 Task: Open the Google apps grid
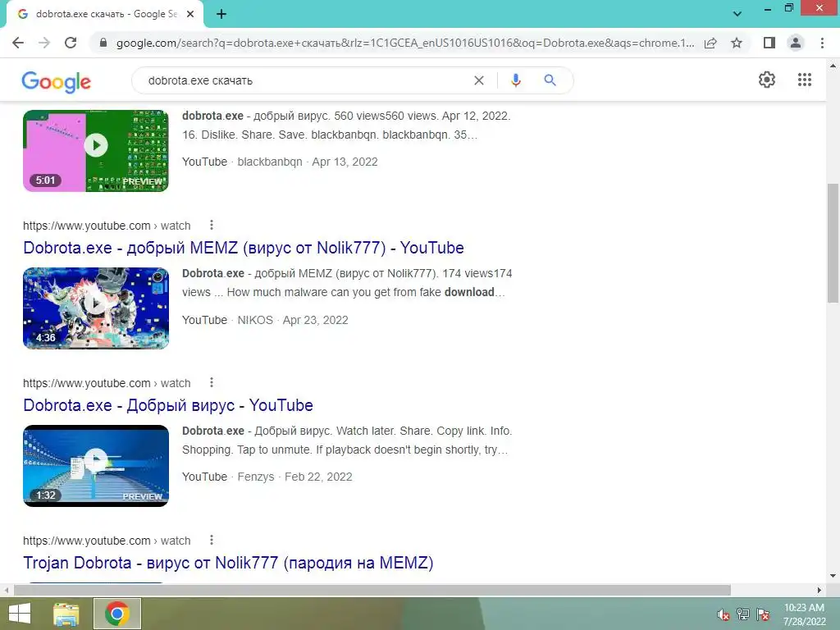(x=804, y=80)
